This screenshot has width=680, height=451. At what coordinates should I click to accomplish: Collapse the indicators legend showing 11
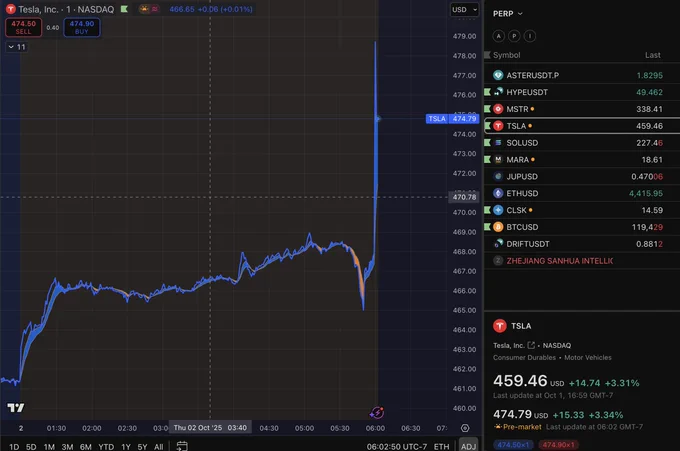17,47
